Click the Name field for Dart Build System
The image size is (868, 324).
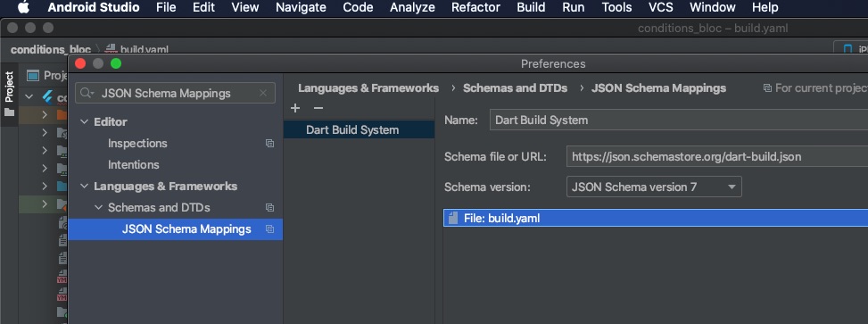point(679,120)
